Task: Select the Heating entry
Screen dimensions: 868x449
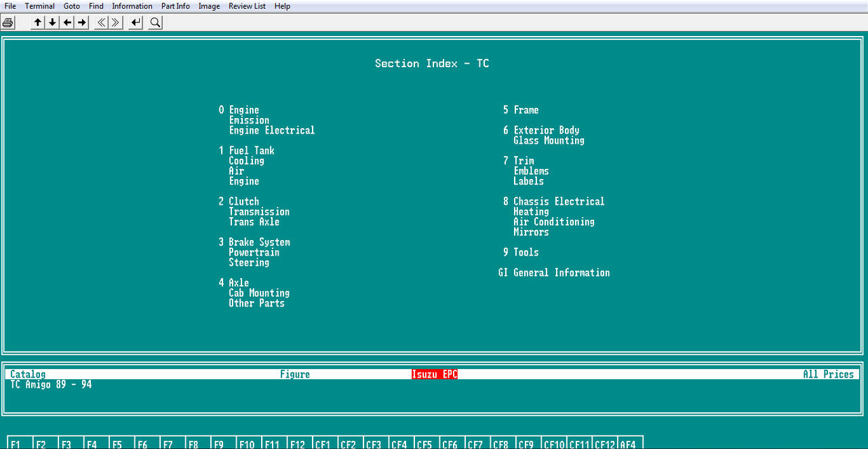Action: pos(531,212)
